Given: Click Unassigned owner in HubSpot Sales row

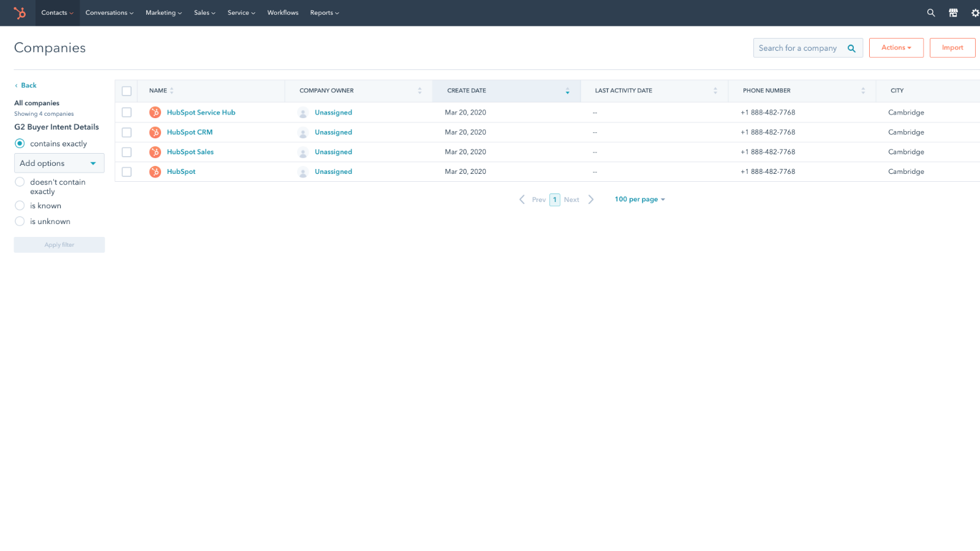Looking at the screenshot, I should pos(333,152).
